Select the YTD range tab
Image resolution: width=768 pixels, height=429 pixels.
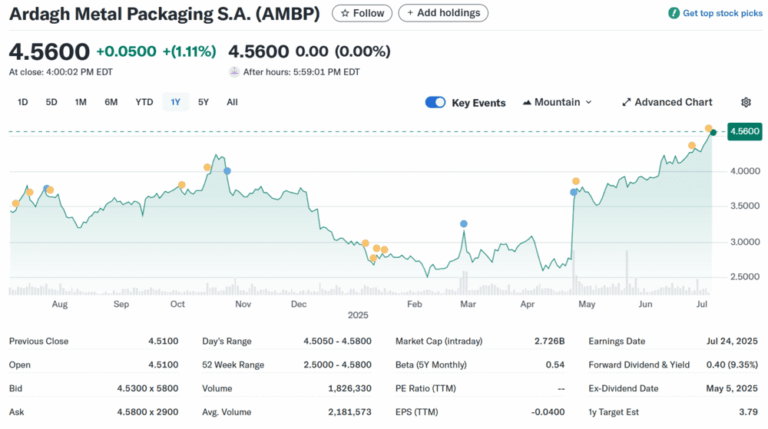pos(144,102)
